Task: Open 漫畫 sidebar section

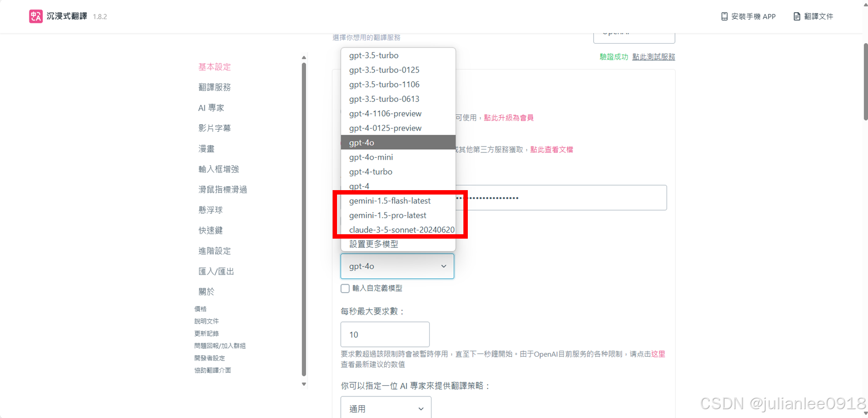Action: pos(206,148)
